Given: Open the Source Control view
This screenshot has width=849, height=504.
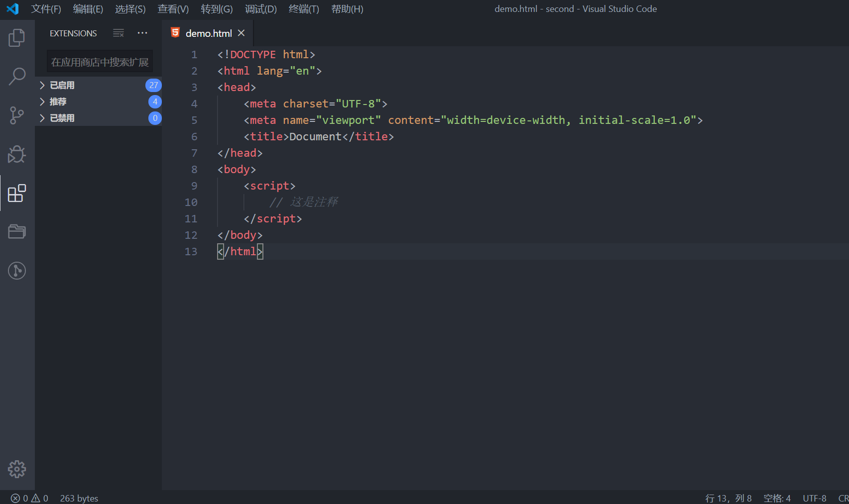Looking at the screenshot, I should 17,115.
